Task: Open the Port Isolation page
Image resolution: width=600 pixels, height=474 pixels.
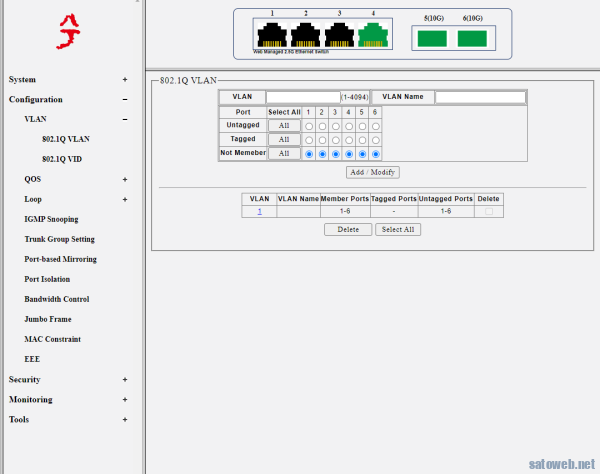Action: [47, 280]
